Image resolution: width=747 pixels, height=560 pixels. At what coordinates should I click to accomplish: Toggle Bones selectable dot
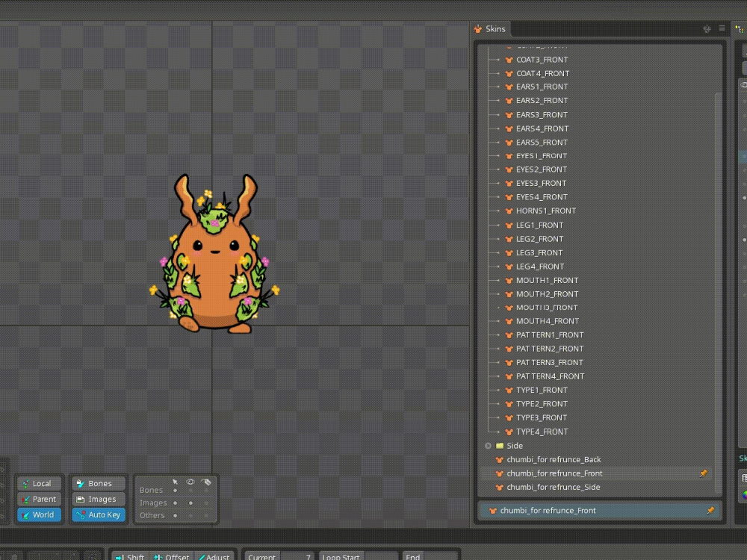click(x=175, y=490)
